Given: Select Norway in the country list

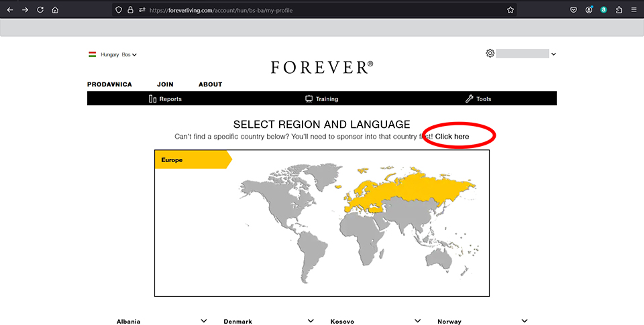Looking at the screenshot, I should (x=449, y=321).
